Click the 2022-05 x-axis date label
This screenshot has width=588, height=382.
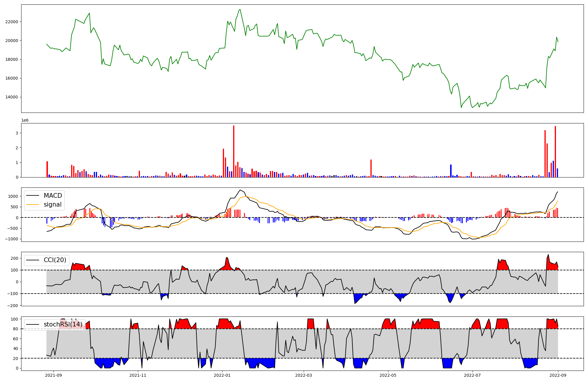388,375
